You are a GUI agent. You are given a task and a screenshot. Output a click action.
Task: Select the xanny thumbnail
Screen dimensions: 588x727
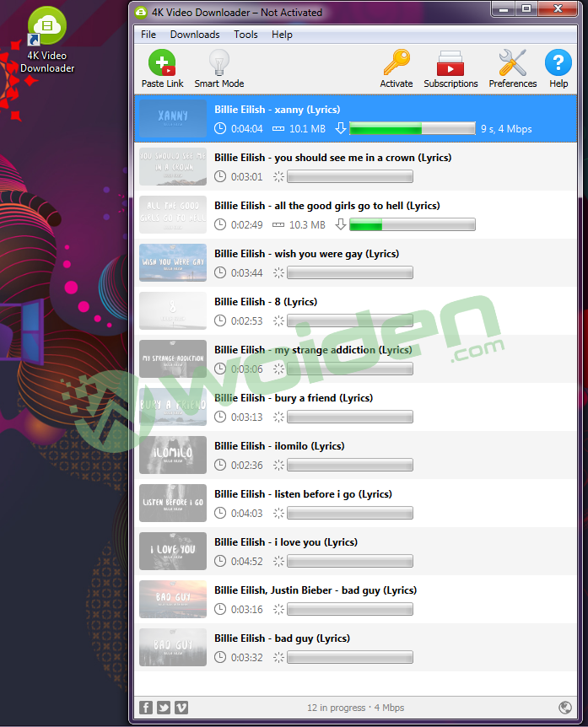point(173,119)
